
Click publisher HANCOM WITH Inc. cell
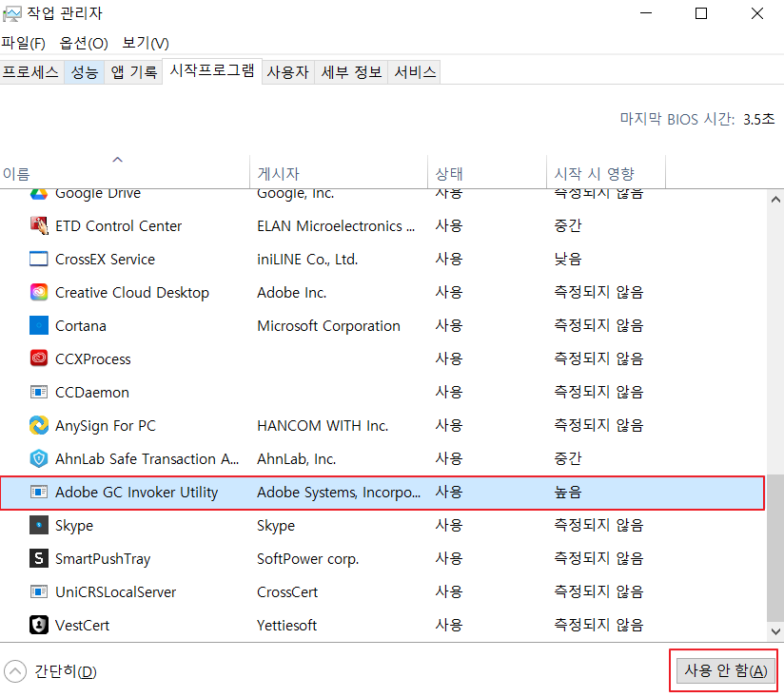[323, 425]
